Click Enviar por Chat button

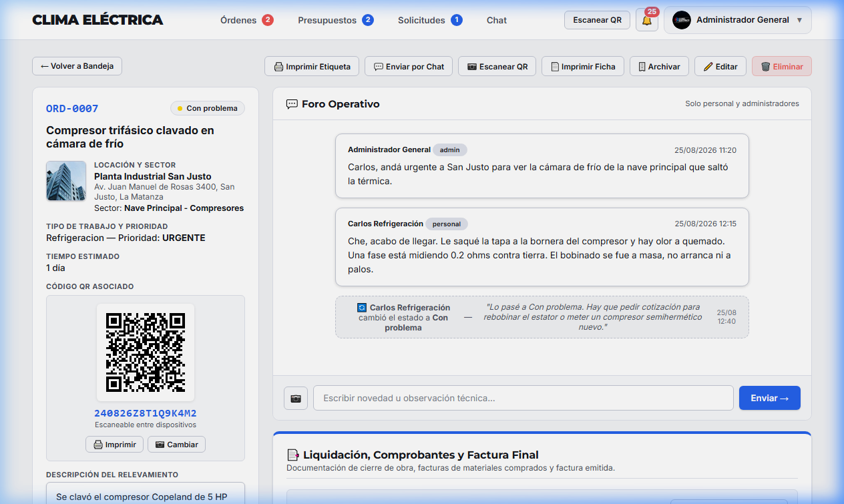point(409,66)
